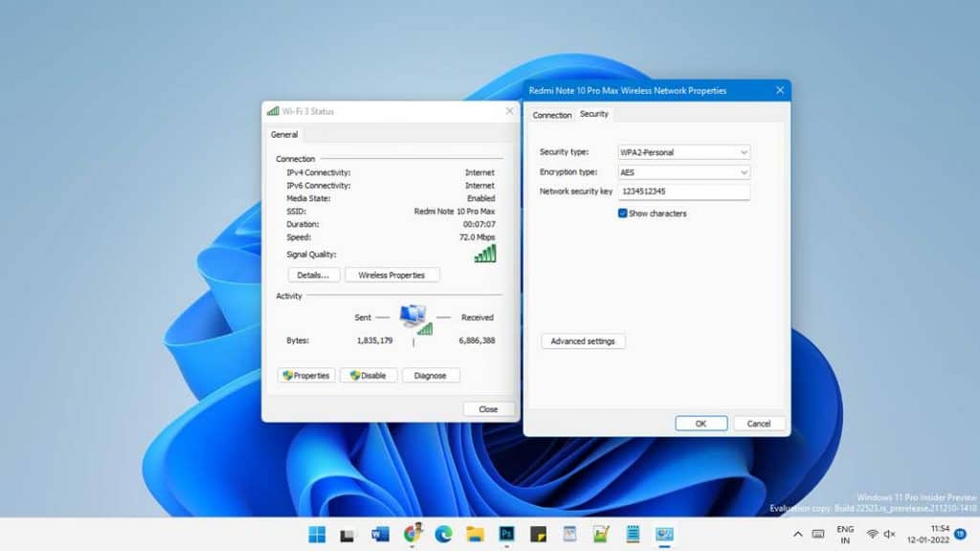Click the ENG IN language indicator
The image size is (980, 551).
(845, 534)
